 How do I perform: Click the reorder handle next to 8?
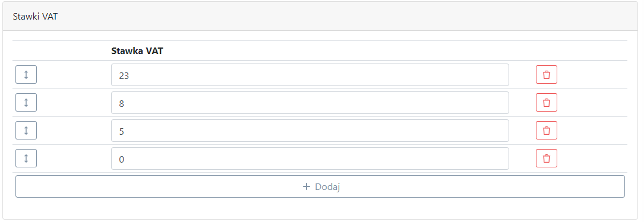pos(26,103)
